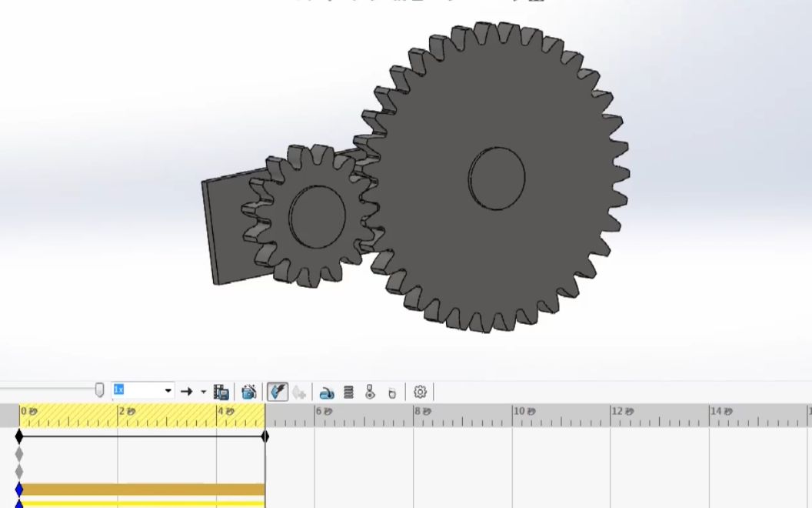
Task: Calculate the motion study results
Action: point(276,391)
